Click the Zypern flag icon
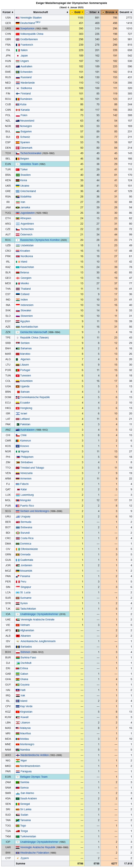This screenshot has height=868, width=135. coord(18,858)
